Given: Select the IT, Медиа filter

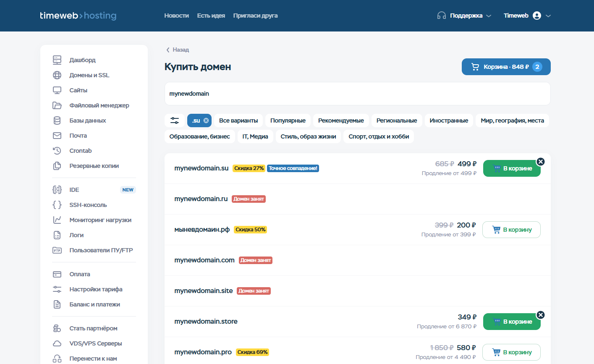Looking at the screenshot, I should (255, 136).
